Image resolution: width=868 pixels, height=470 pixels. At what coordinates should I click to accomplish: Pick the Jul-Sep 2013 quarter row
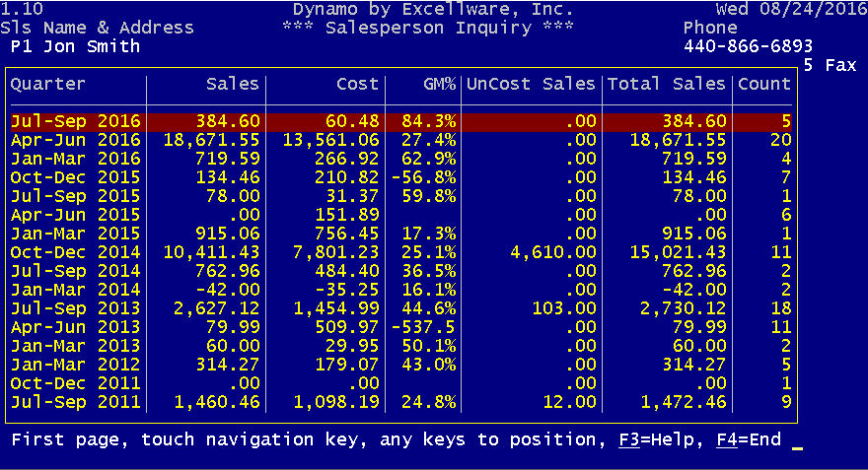[401, 309]
